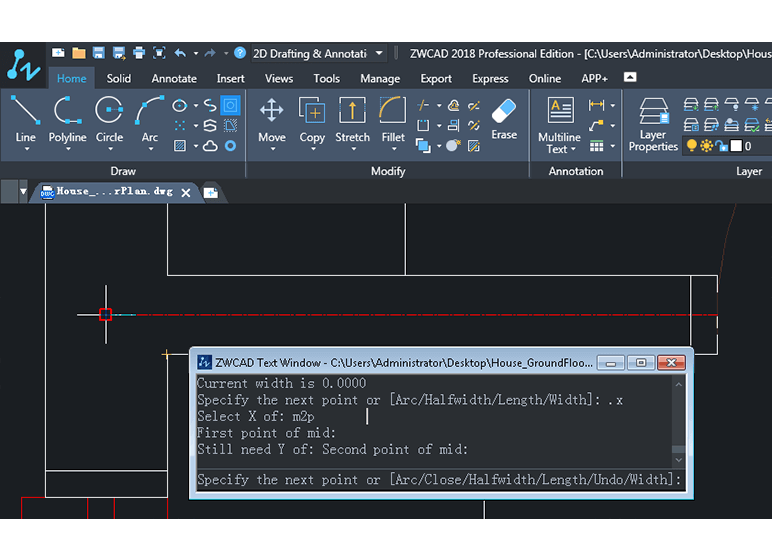The height and width of the screenshot is (560, 772).
Task: Expand the Circle dropdown arrow
Action: pos(110,149)
